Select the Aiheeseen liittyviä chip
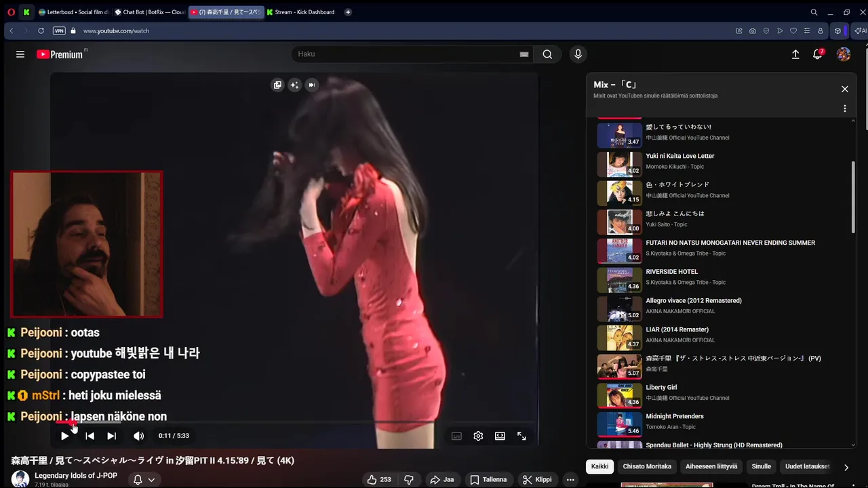The width and height of the screenshot is (868, 488). [x=711, y=466]
